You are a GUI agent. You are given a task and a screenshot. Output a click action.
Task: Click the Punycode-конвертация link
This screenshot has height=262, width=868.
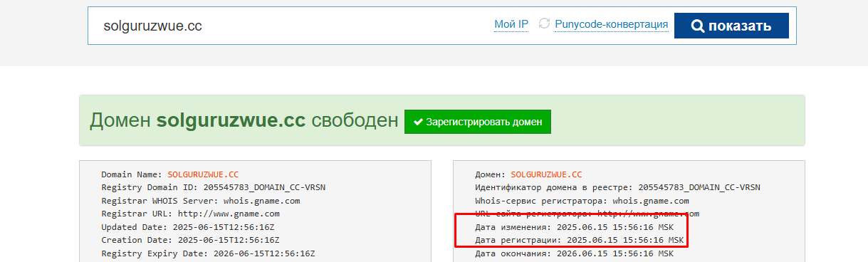point(611,25)
